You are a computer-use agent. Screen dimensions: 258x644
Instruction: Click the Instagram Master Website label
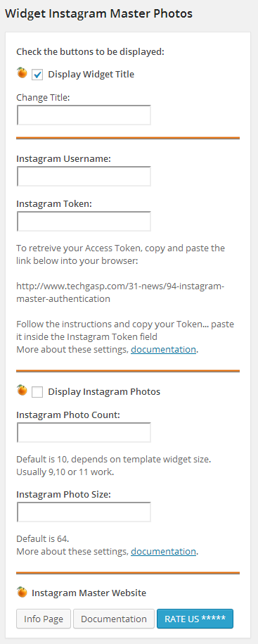click(89, 593)
